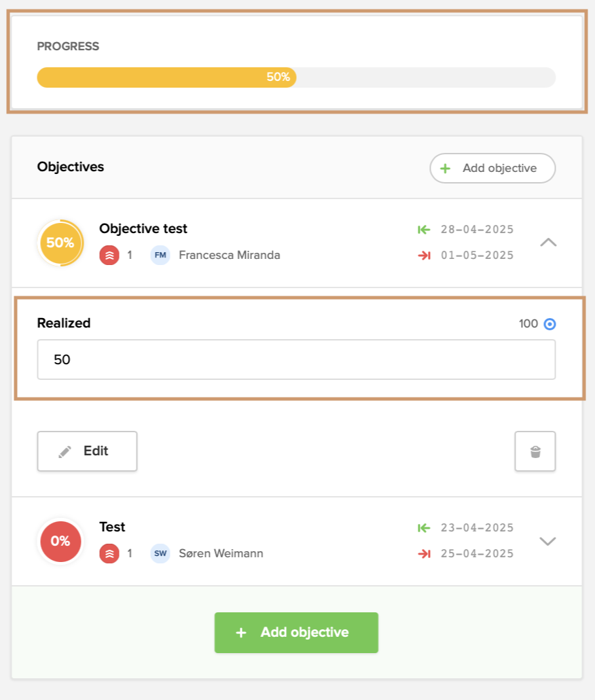This screenshot has width=595, height=700.
Task: Click the SW avatar for Søren Weimann
Action: click(161, 554)
